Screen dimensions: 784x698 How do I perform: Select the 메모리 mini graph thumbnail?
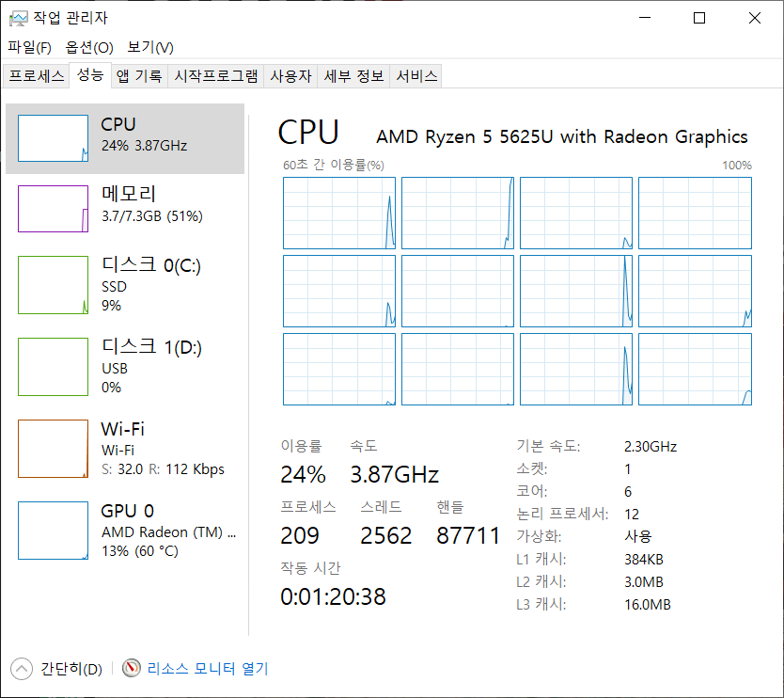(x=54, y=209)
